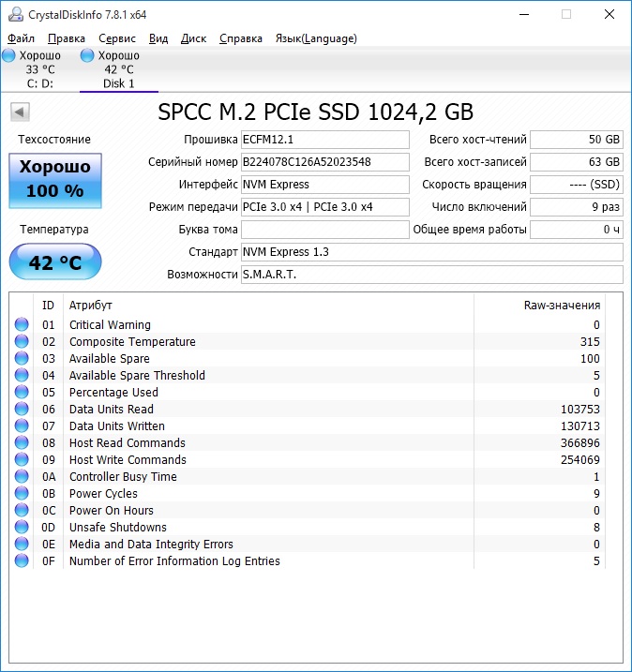Image resolution: width=632 pixels, height=672 pixels.
Task: Select Number of Error Information Log Entries text
Action: coord(174,561)
